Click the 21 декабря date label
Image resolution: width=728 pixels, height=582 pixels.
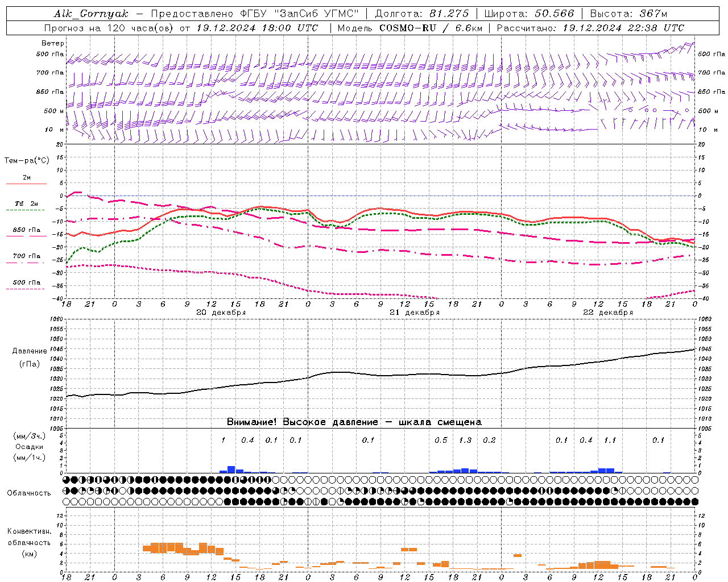click(414, 313)
